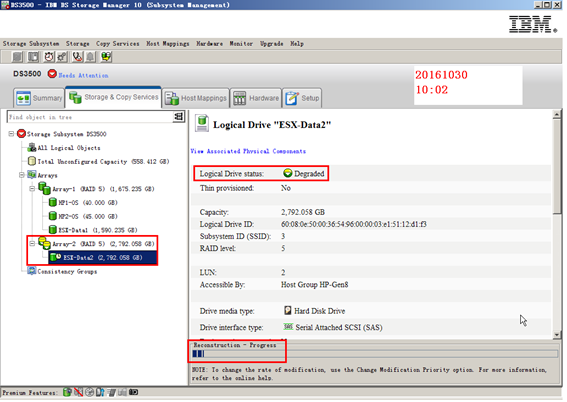Switch to the Setup tab
Viewport: 567px width, 402px height.
pos(302,98)
